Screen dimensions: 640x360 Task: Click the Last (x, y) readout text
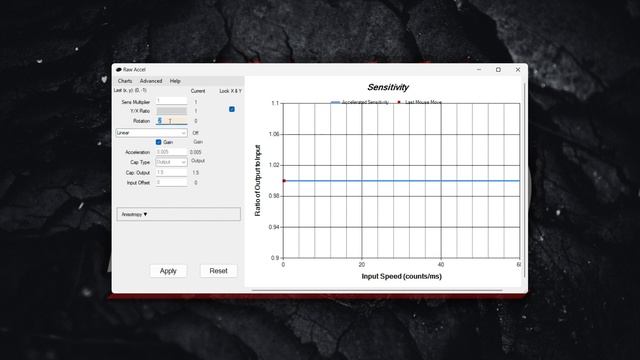[130, 90]
